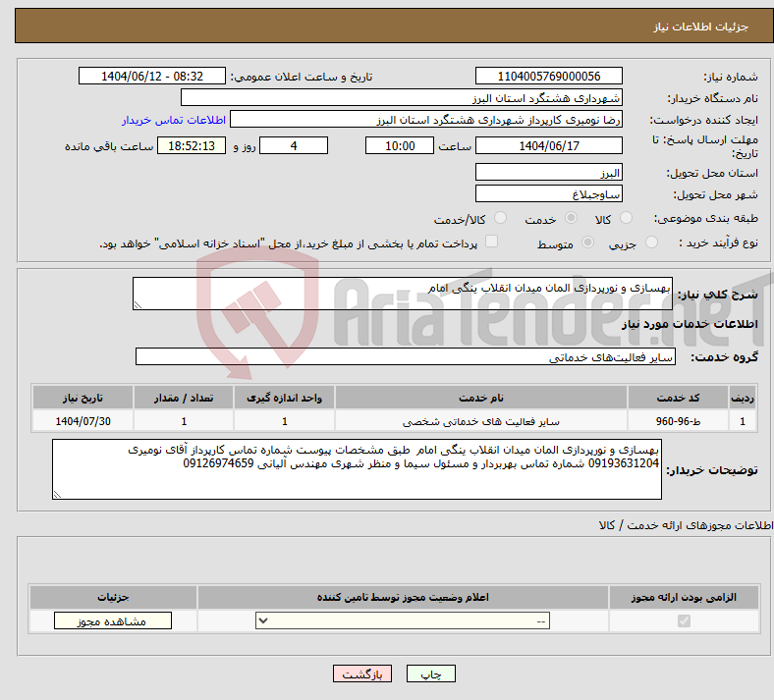
Task: Click the جزئیات اطلاعات نیاز page title
Action: point(701,27)
